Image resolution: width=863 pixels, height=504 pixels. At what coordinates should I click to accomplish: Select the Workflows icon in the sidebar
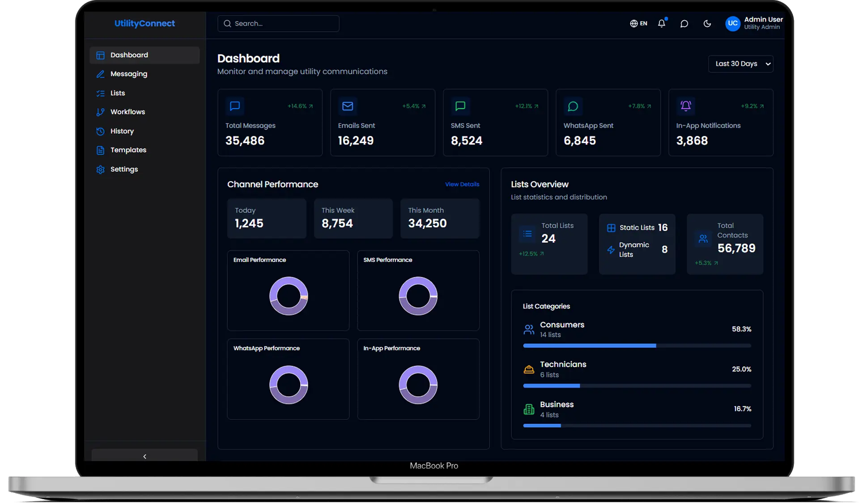(100, 112)
